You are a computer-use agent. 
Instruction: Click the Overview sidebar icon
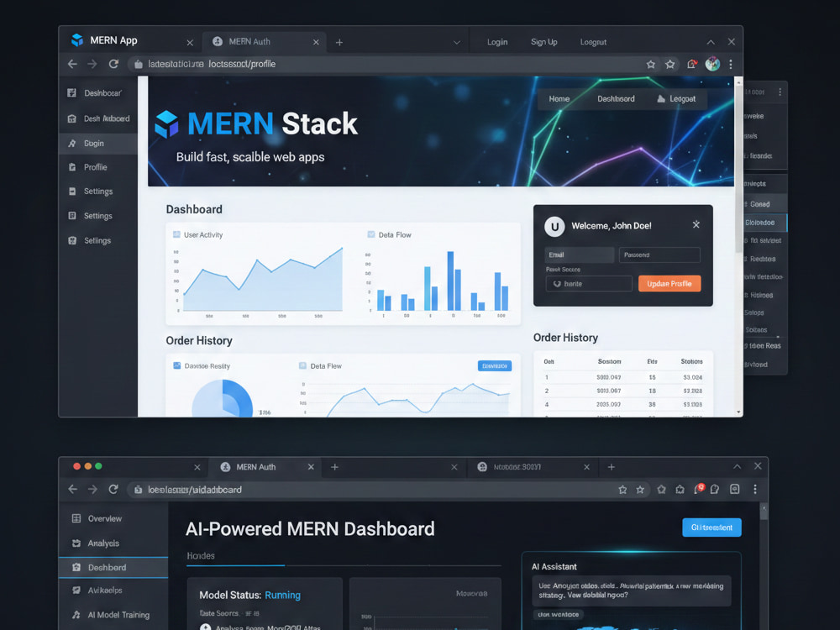pos(76,518)
